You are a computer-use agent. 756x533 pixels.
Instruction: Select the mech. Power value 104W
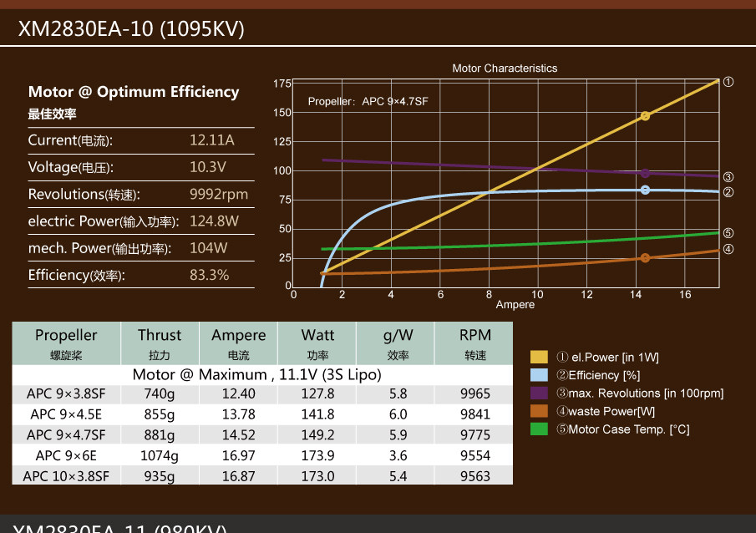(x=208, y=248)
